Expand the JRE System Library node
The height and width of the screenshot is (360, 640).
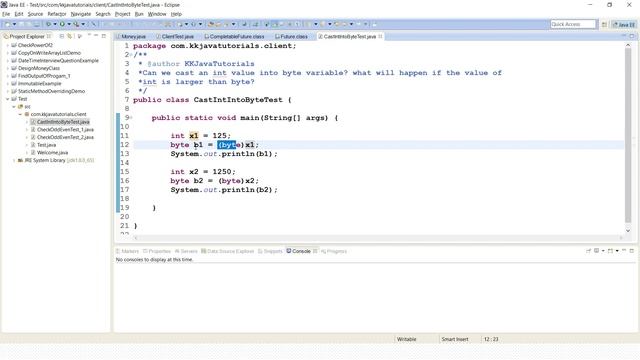[x=14, y=160]
